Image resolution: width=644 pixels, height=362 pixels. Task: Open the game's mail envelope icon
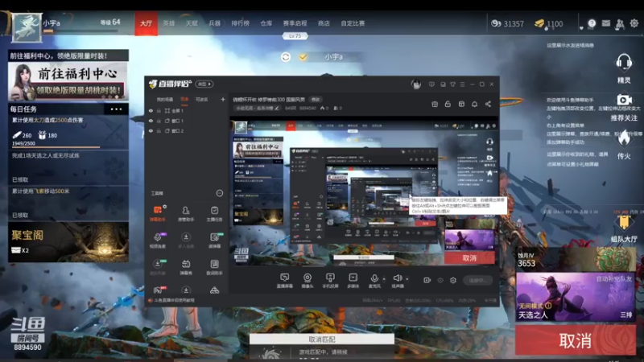coord(606,23)
